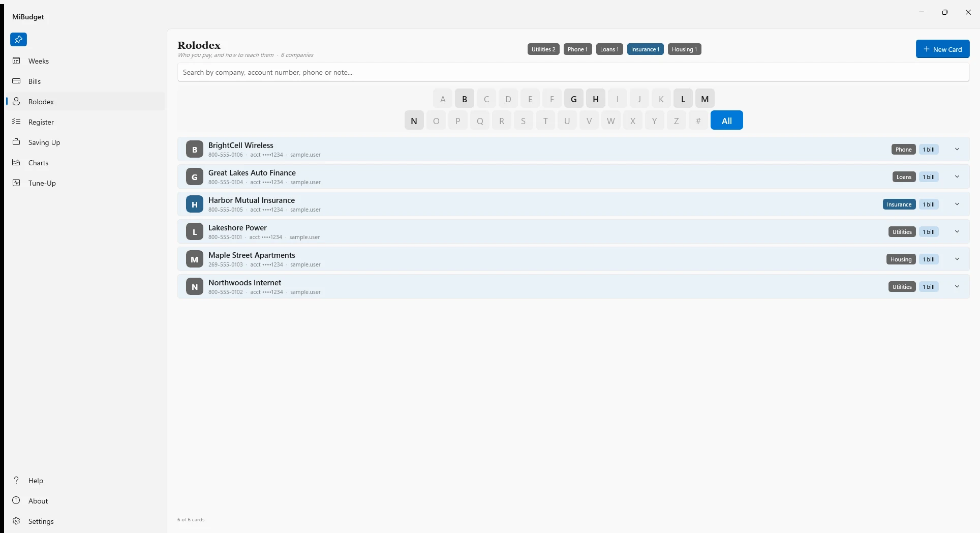Filter cards by letter N
Viewport: 980px width, 533px height.
pos(414,121)
